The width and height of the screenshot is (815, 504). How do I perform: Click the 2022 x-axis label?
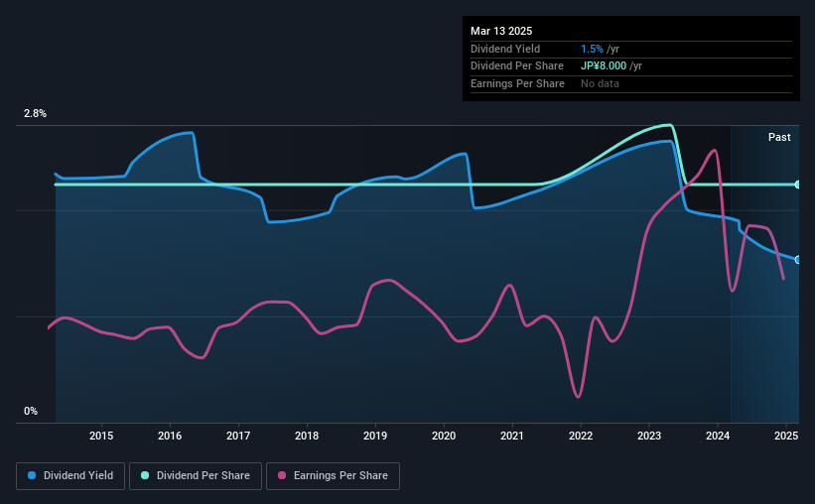point(581,436)
